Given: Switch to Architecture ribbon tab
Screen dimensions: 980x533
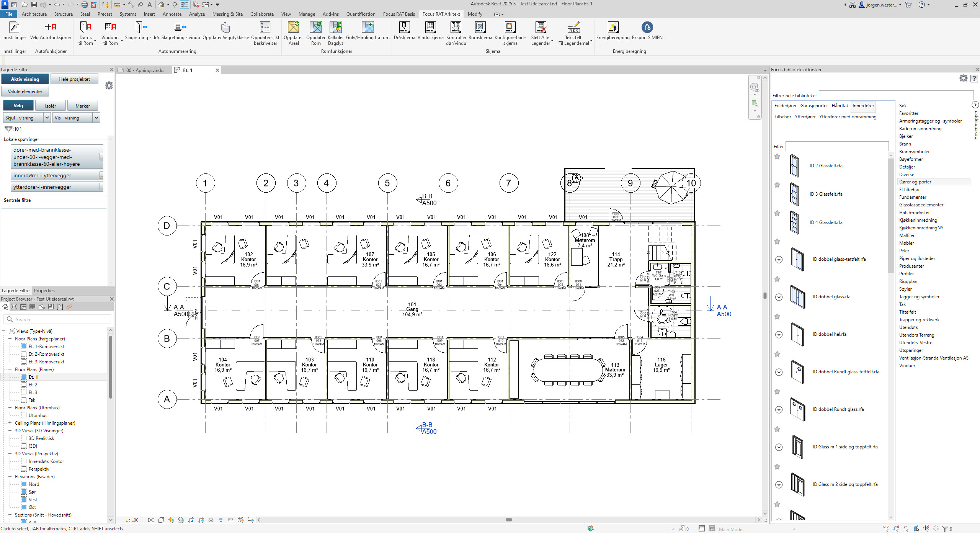Looking at the screenshot, I should 34,14.
